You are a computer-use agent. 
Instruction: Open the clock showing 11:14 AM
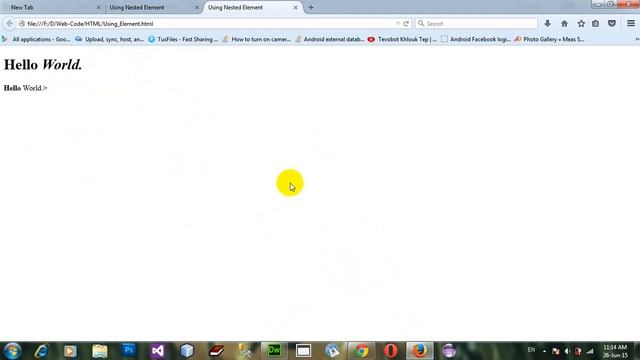coord(615,351)
